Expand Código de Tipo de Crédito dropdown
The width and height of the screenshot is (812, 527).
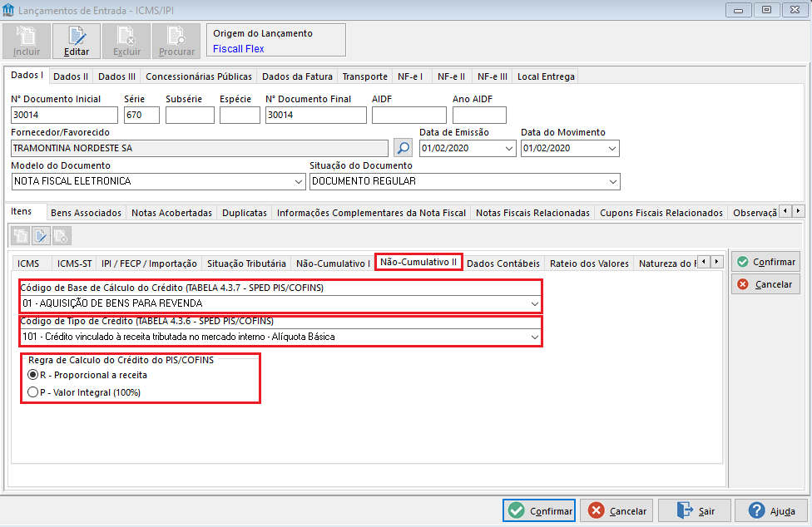point(534,337)
